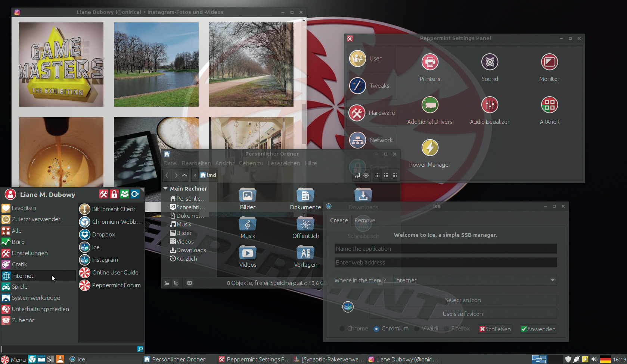Open the Printers settings icon

click(x=430, y=62)
